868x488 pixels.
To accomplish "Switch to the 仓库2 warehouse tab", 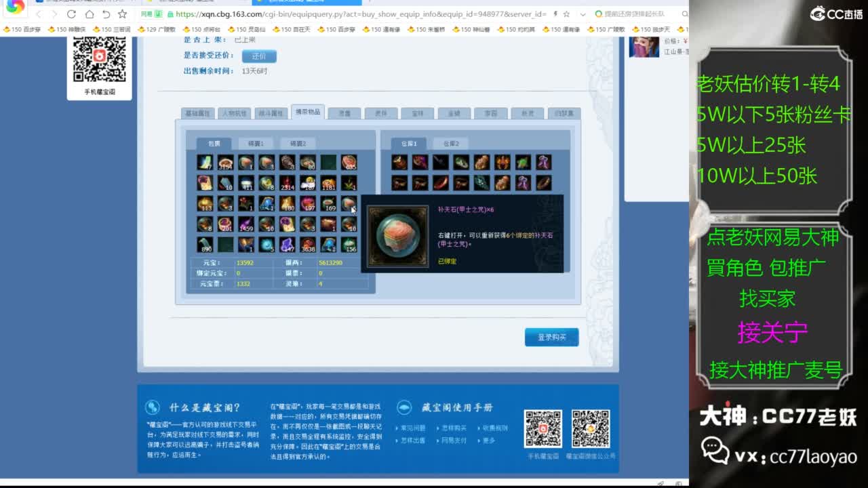I will pos(451,144).
